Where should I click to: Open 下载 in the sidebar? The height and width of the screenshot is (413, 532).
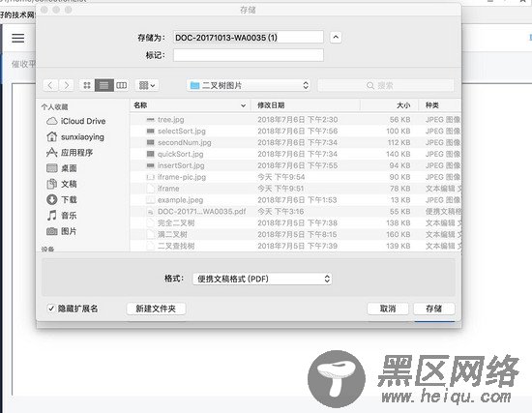[x=61, y=199]
